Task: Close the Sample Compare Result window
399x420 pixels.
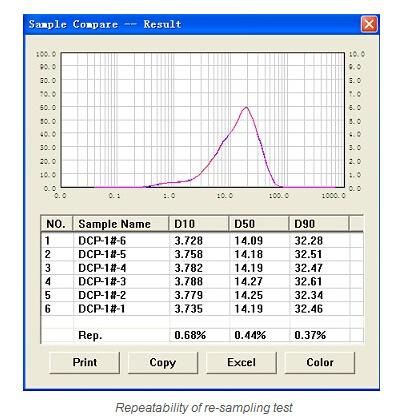Action: 369,24
